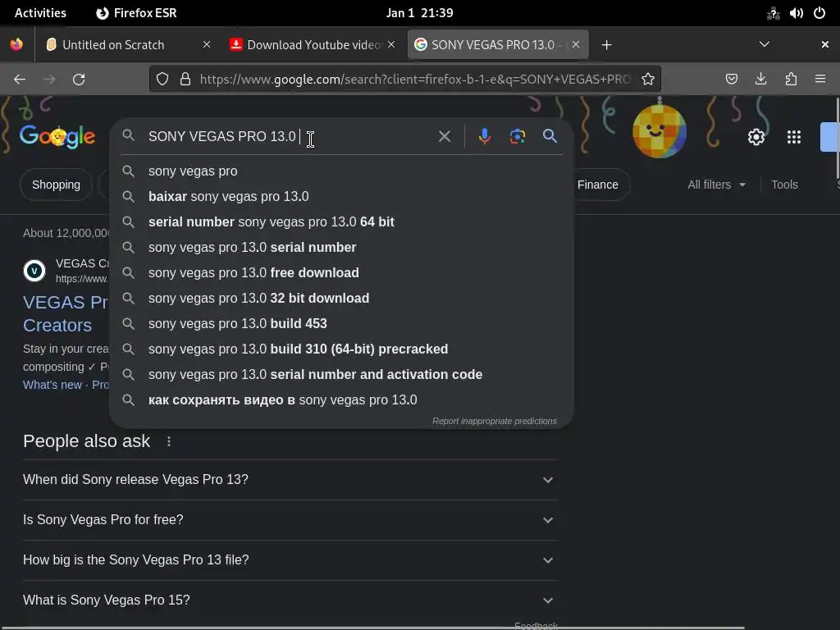
Task: Open the All filters dropdown
Action: click(x=717, y=185)
